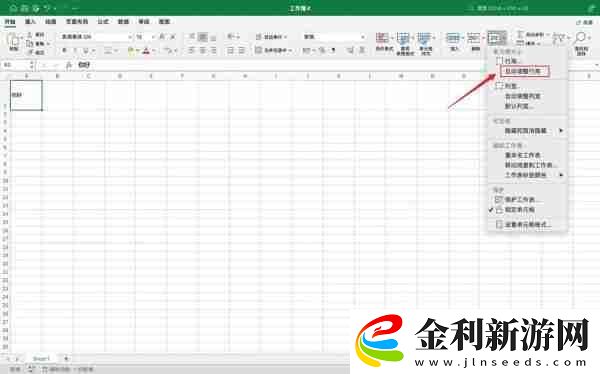
Task: Toggle Bold formatting in the ribbon
Action: 64,50
